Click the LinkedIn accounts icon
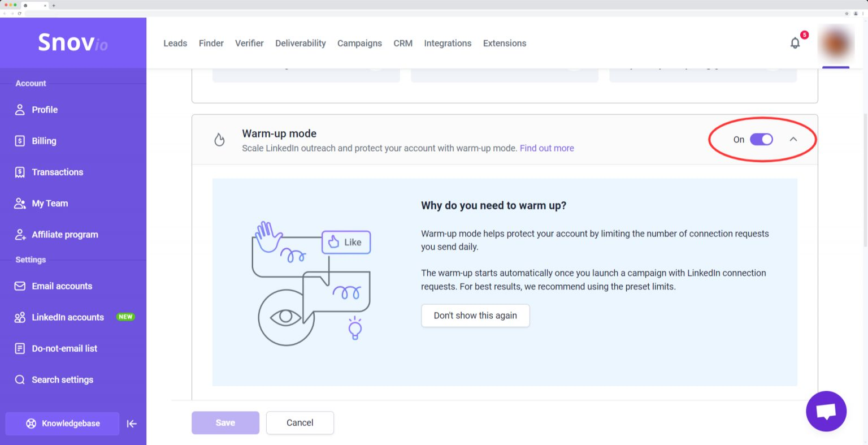868x445 pixels. point(20,317)
